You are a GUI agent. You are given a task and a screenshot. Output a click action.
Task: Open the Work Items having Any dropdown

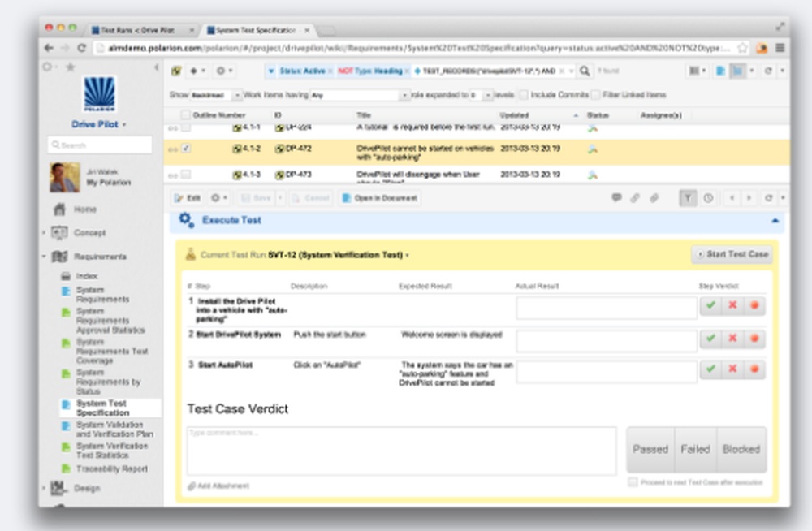[360, 95]
